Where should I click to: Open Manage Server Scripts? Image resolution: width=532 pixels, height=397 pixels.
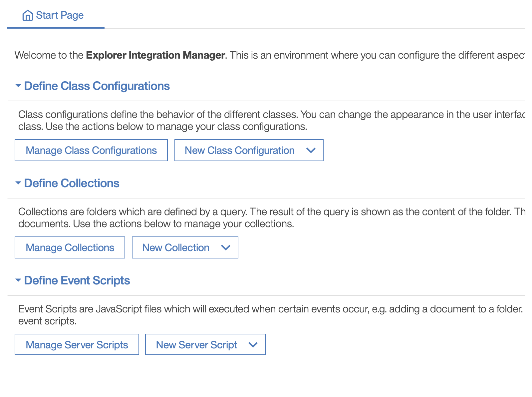(77, 345)
